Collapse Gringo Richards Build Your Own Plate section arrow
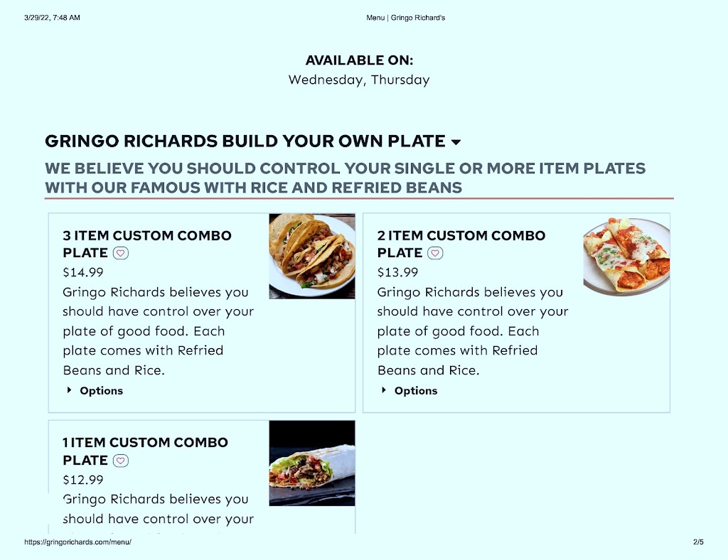Image resolution: width=728 pixels, height=560 pixels. click(456, 142)
